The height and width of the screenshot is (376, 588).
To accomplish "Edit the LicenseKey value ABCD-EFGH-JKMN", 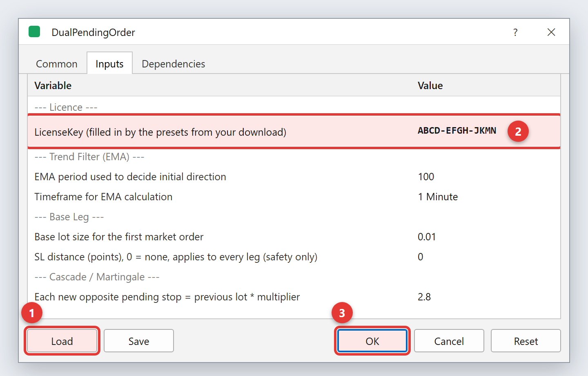I will pos(457,131).
